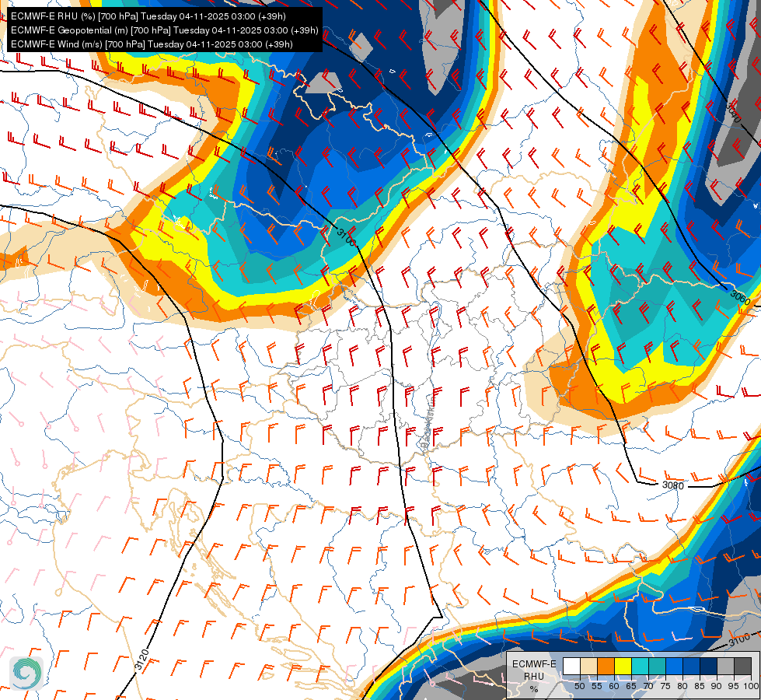
Task: Click the 3060 geopotential contour label
Action: (x=740, y=297)
